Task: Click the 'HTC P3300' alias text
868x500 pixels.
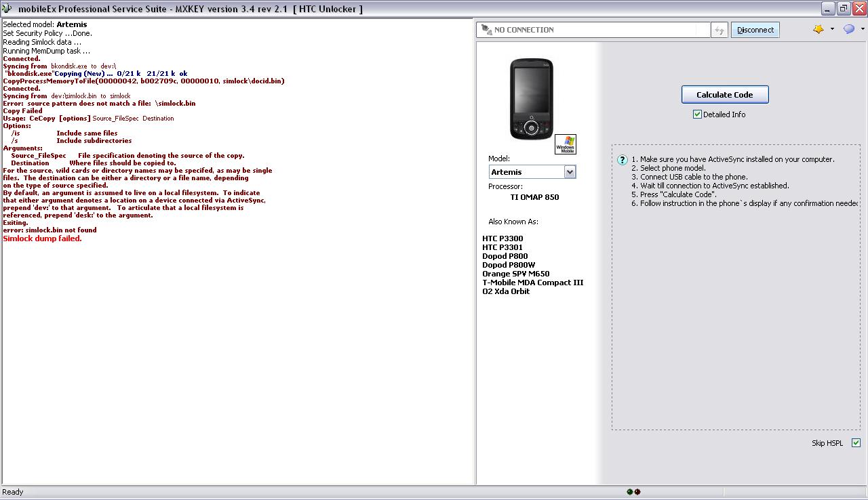Action: point(502,238)
